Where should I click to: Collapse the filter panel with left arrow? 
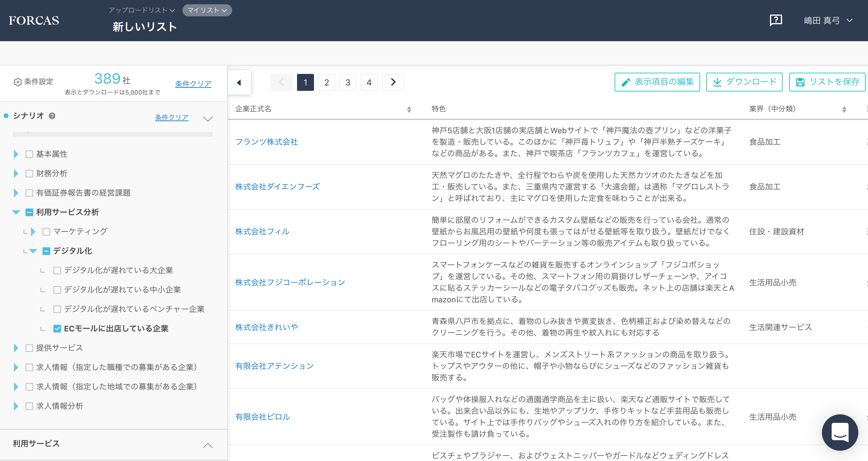[x=239, y=82]
